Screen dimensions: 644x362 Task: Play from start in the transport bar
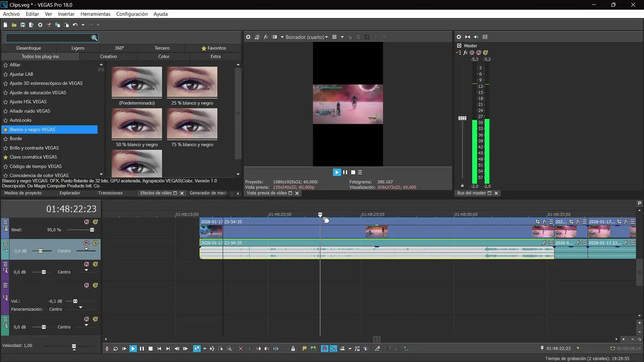[x=124, y=348]
